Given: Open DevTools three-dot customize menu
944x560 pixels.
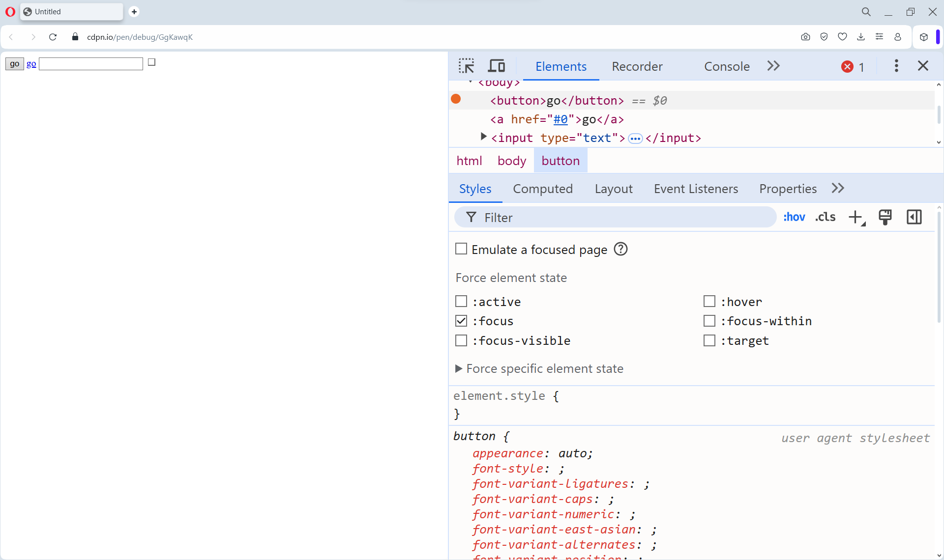Looking at the screenshot, I should point(896,66).
